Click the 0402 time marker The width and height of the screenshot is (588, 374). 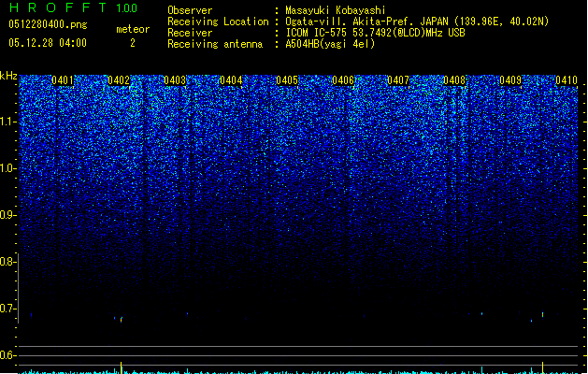[119, 80]
